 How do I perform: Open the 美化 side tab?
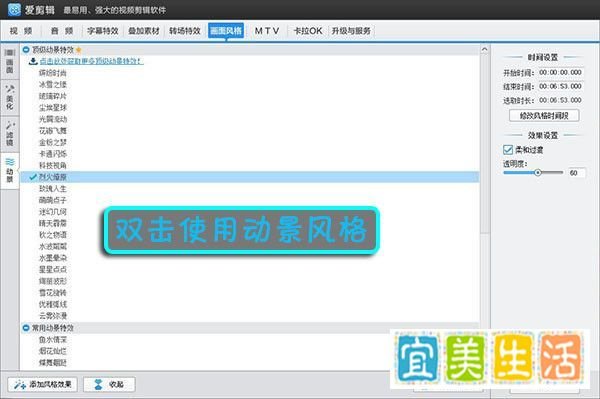tap(10, 98)
